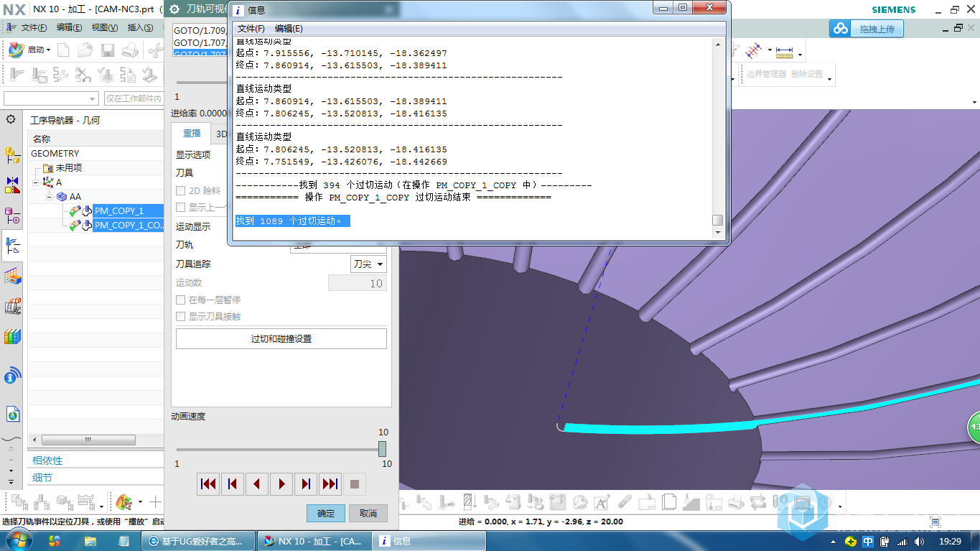Open Machining Feature Navigator sidebar icon
Image resolution: width=980 pixels, height=551 pixels.
12,276
